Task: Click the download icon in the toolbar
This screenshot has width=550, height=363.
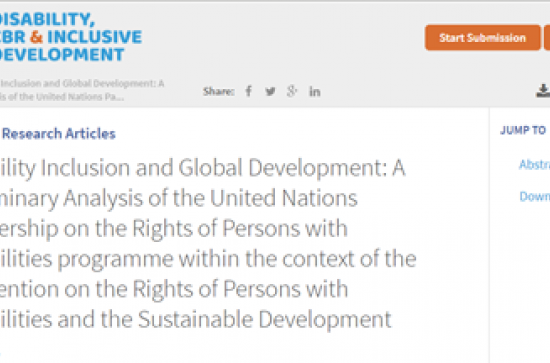Action: tap(543, 90)
